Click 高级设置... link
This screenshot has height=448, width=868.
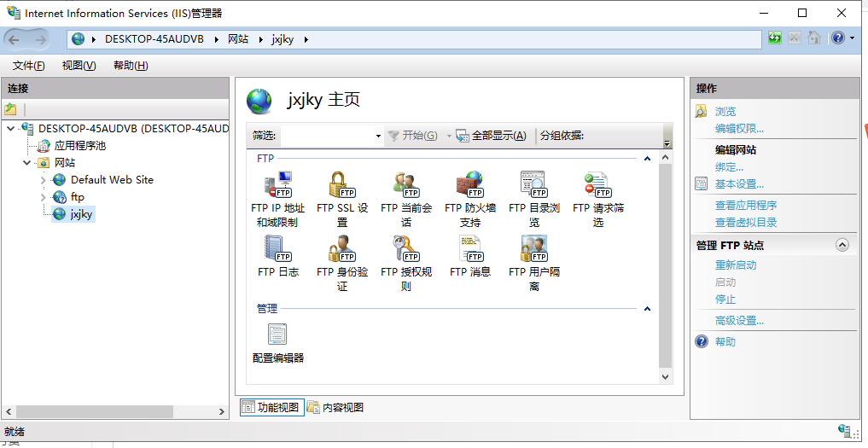click(x=739, y=321)
